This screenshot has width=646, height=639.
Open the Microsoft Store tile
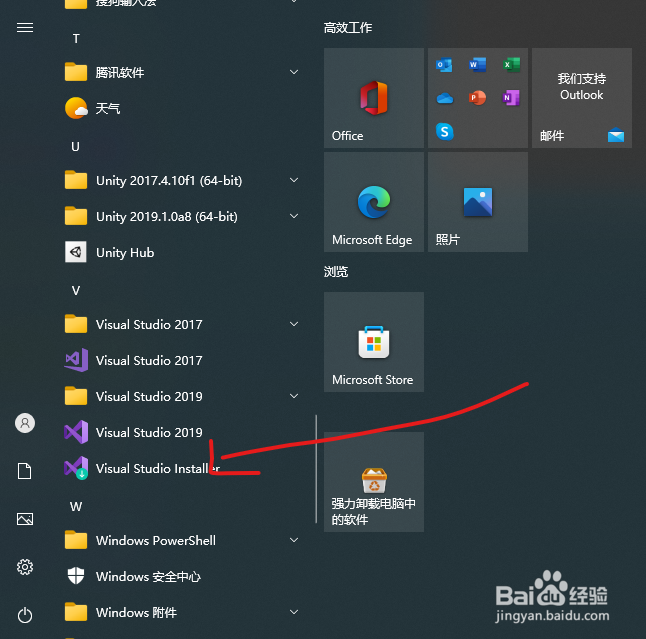coord(374,342)
